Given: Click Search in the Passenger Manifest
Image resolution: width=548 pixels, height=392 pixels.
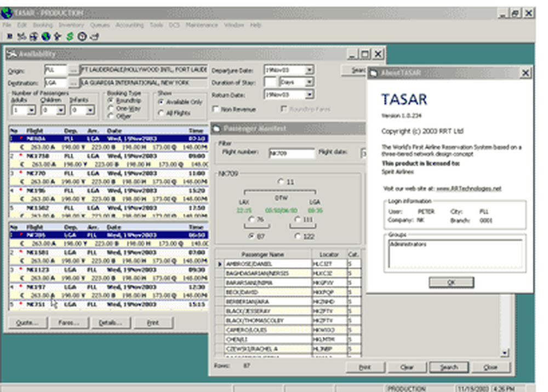Looking at the screenshot, I should click(x=449, y=367).
